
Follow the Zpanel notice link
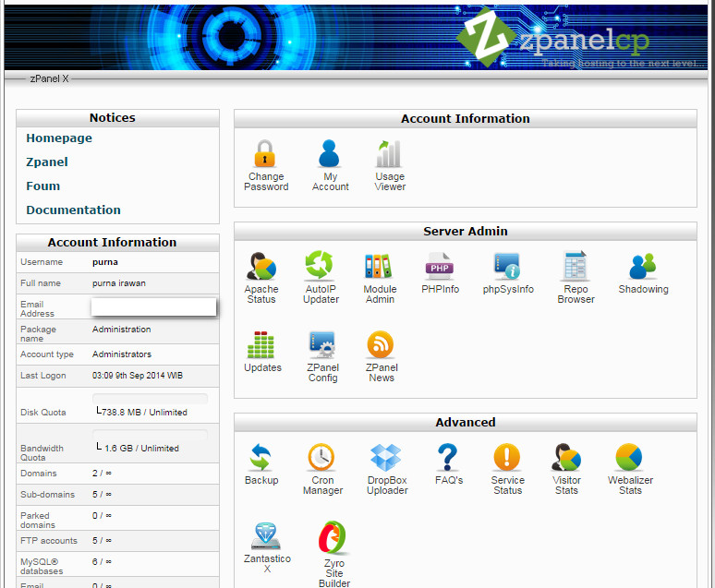tap(47, 162)
